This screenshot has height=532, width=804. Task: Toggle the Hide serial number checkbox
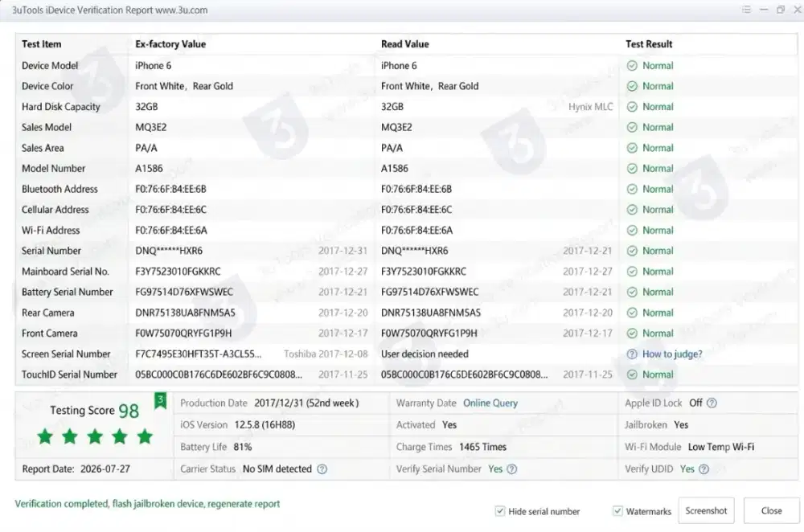pyautogui.click(x=500, y=511)
